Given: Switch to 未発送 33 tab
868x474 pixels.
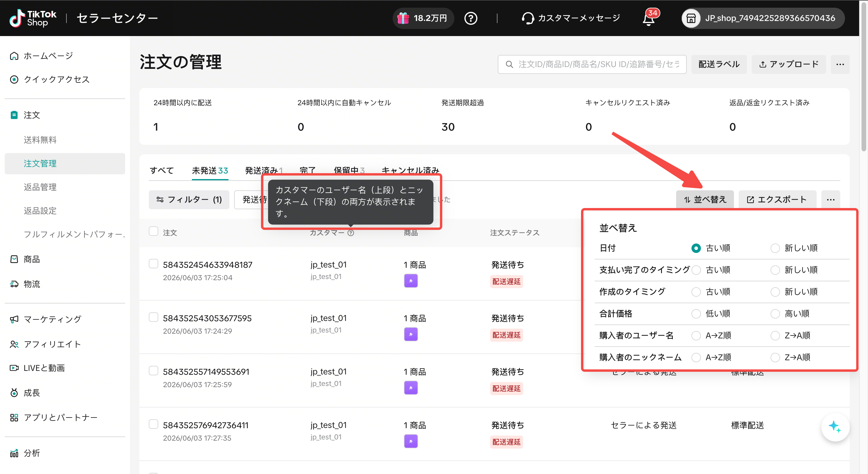Looking at the screenshot, I should coord(210,171).
